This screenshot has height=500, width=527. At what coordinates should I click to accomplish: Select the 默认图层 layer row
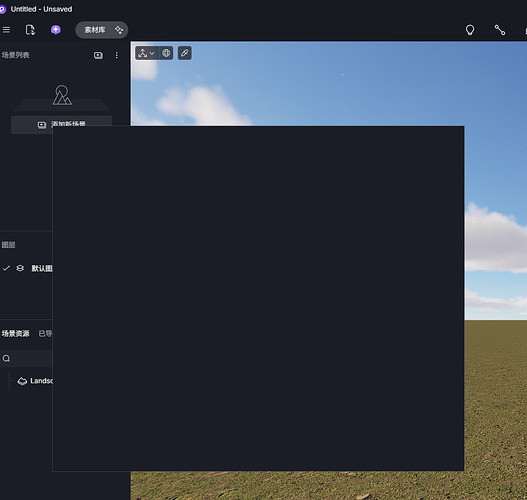26,268
